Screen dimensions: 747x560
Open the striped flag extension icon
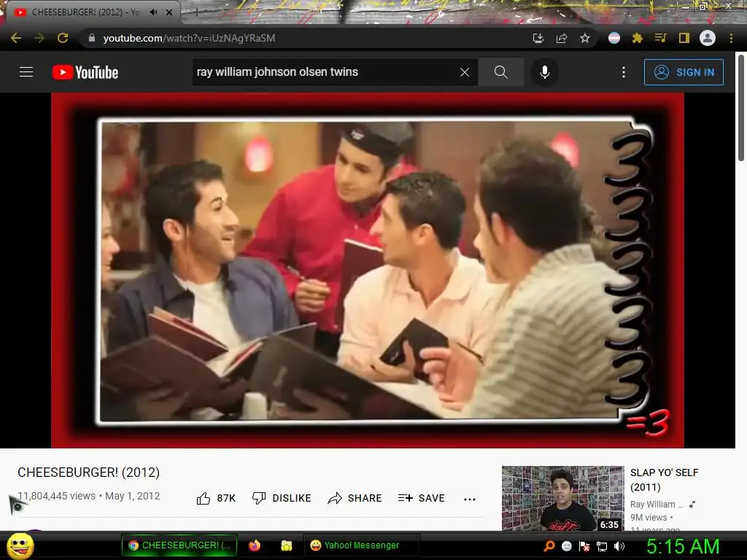(x=614, y=38)
